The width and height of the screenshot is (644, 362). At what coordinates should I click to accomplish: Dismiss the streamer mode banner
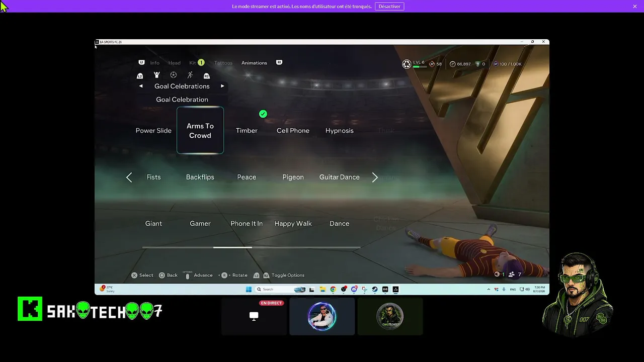635,7
